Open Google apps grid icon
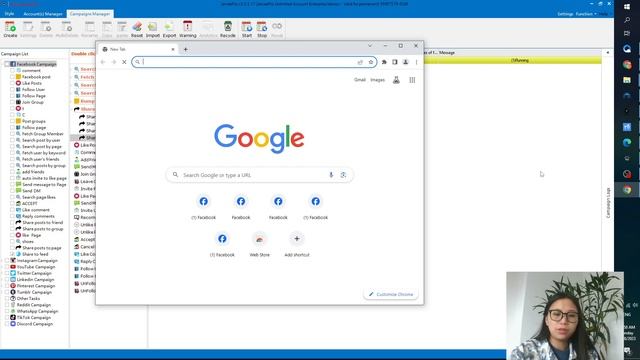 (x=412, y=80)
